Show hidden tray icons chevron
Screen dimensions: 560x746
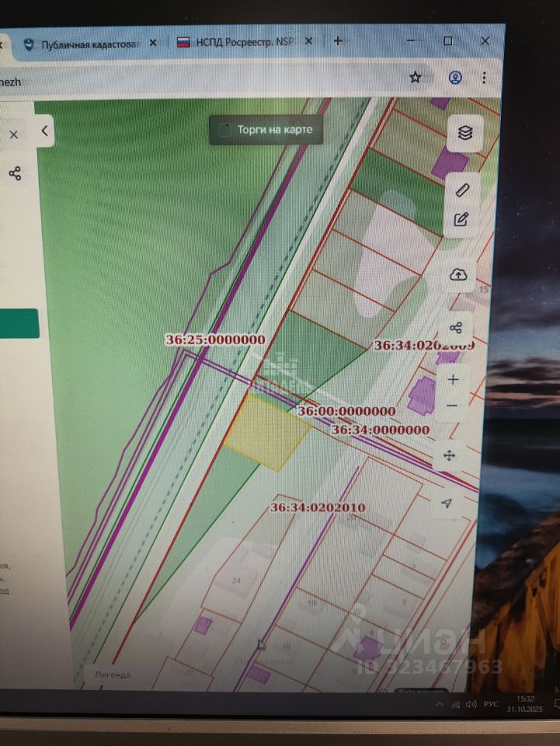440,705
